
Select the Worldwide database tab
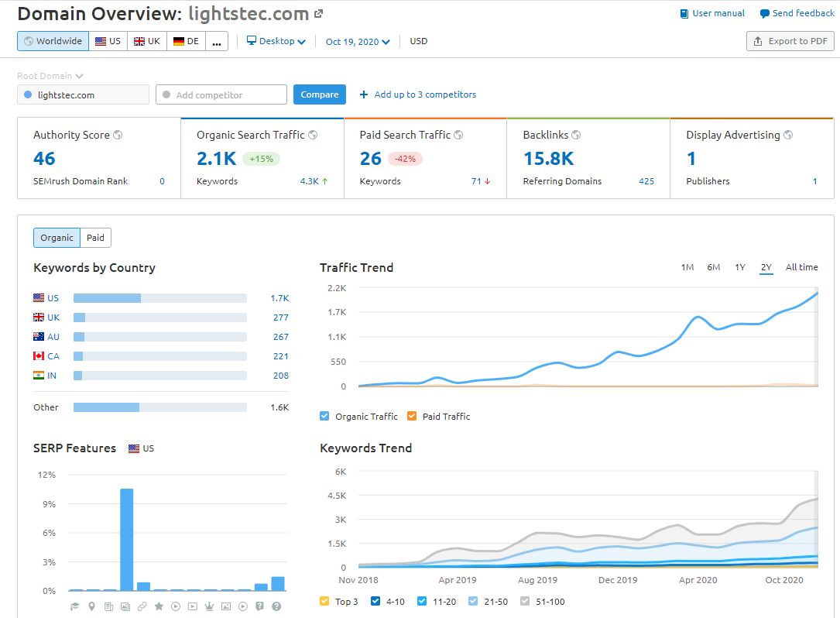pyautogui.click(x=53, y=41)
